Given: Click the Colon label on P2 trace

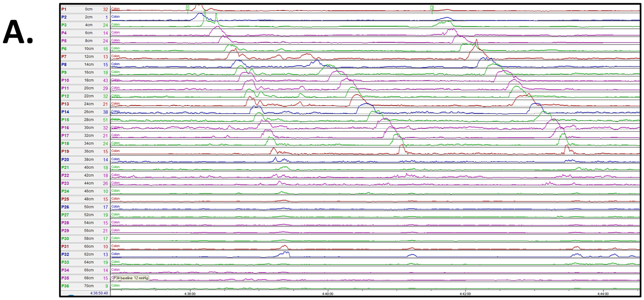Looking at the screenshot, I should point(115,16).
